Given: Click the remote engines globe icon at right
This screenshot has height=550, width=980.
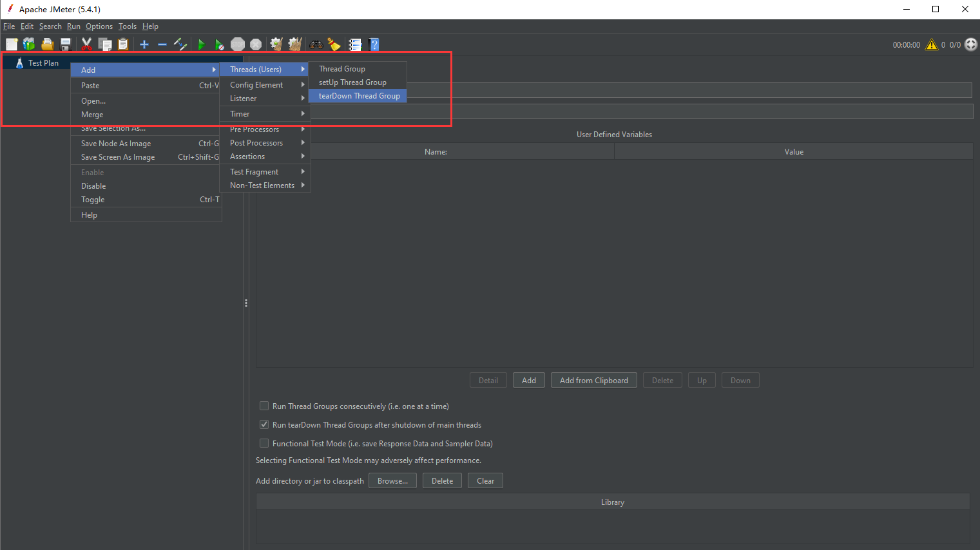Looking at the screenshot, I should [970, 44].
